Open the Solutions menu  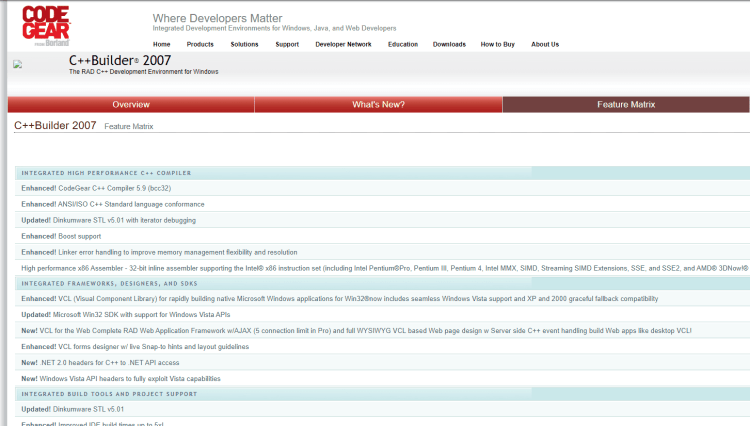pos(244,44)
